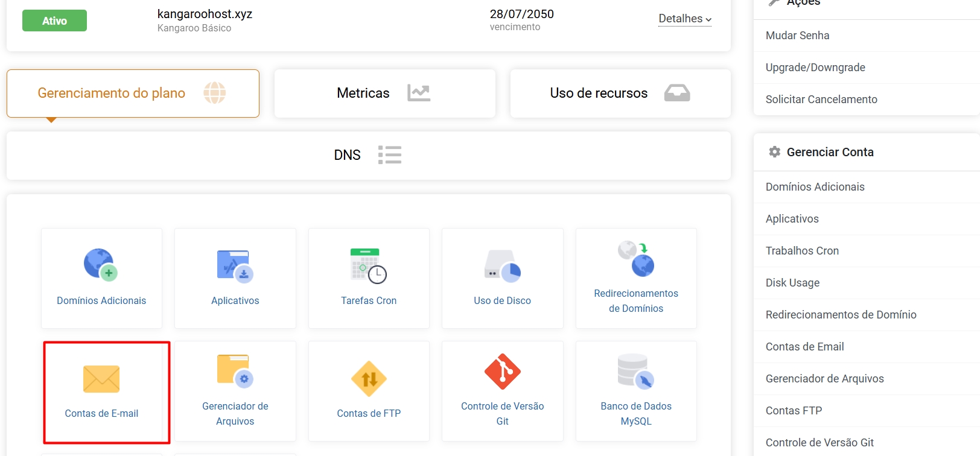Click the Banco de Dados MySQL icon
Image resolution: width=980 pixels, height=456 pixels.
coord(636,372)
